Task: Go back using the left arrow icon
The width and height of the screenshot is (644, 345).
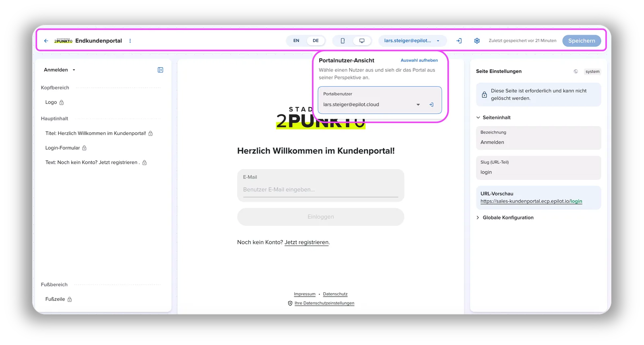Action: tap(46, 41)
